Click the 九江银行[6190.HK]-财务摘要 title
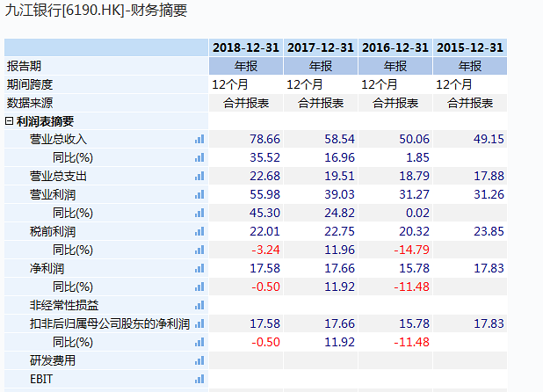Screen dimensions: 543x392 [96, 11]
